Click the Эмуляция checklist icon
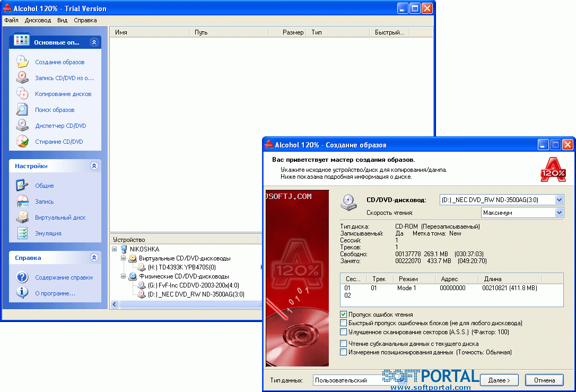The width and height of the screenshot is (576, 392). click(x=22, y=233)
